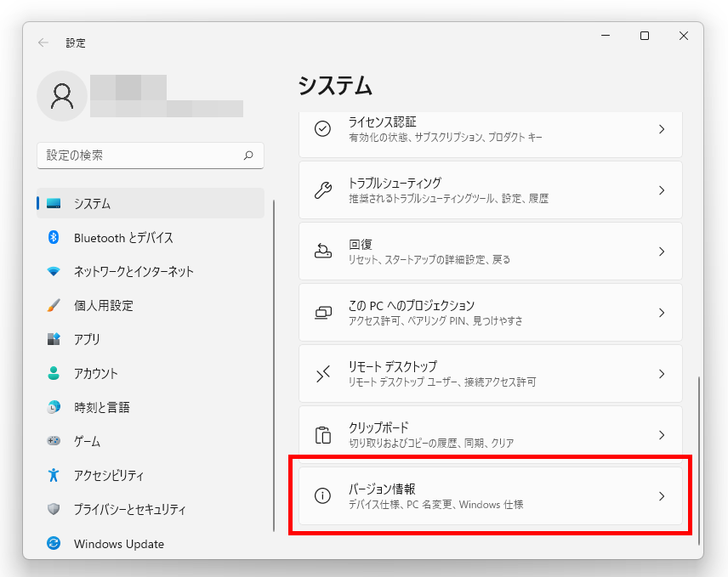Open the リモート デスクトップ card
This screenshot has height=577, width=728.
490,374
